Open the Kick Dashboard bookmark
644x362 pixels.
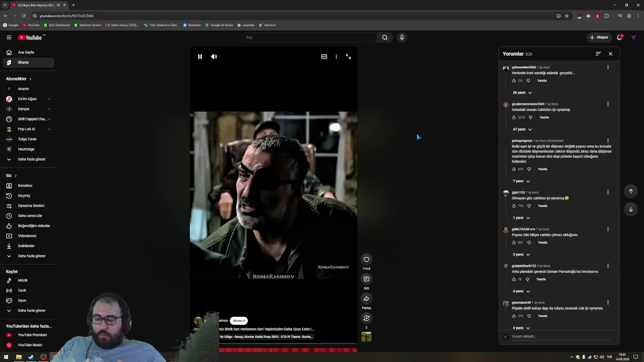point(57,25)
